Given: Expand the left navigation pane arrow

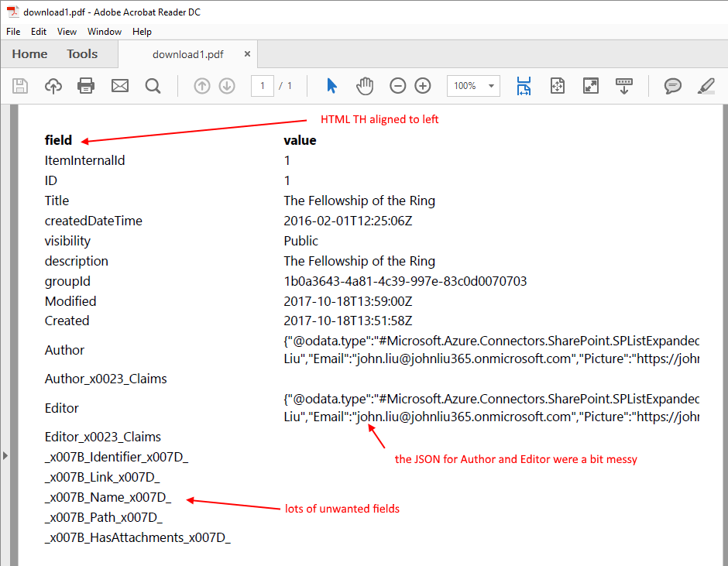Looking at the screenshot, I should tap(5, 455).
